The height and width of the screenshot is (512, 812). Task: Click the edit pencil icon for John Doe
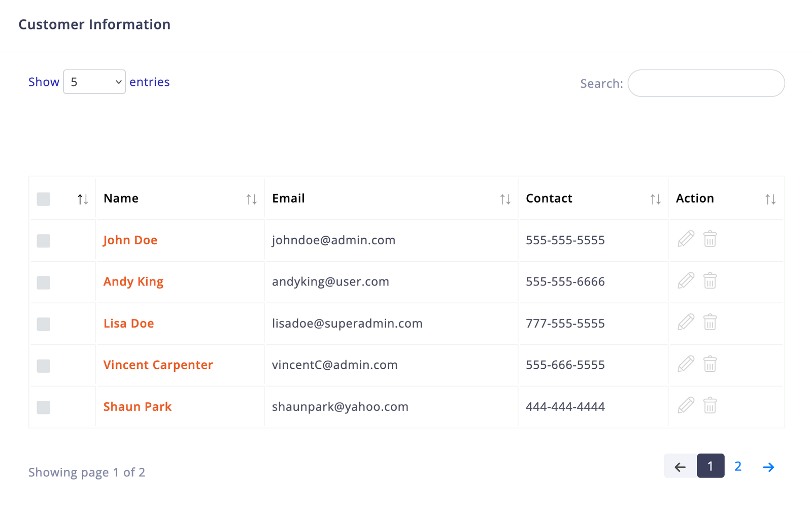tap(686, 239)
